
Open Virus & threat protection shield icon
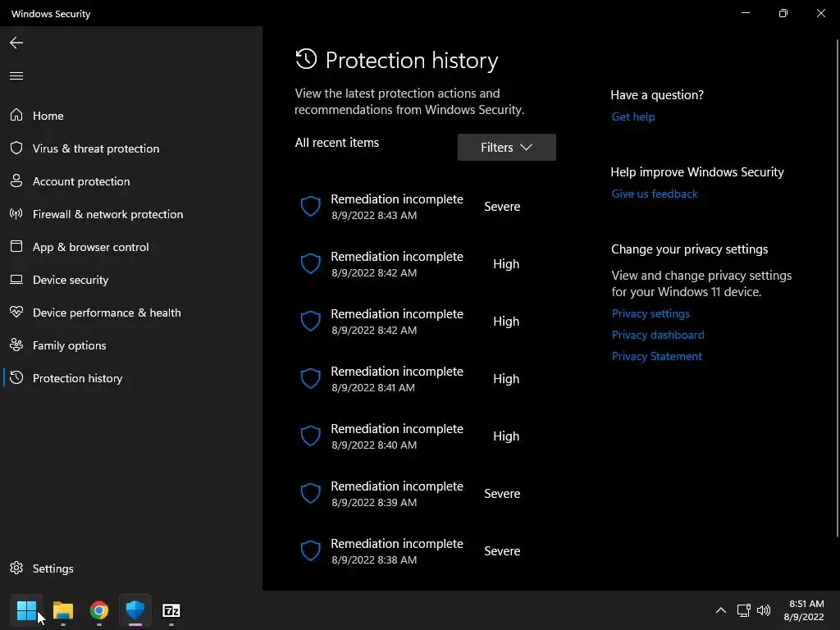[16, 148]
